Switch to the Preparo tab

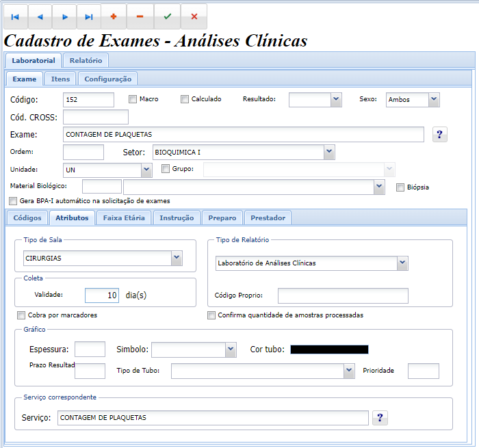coord(222,218)
